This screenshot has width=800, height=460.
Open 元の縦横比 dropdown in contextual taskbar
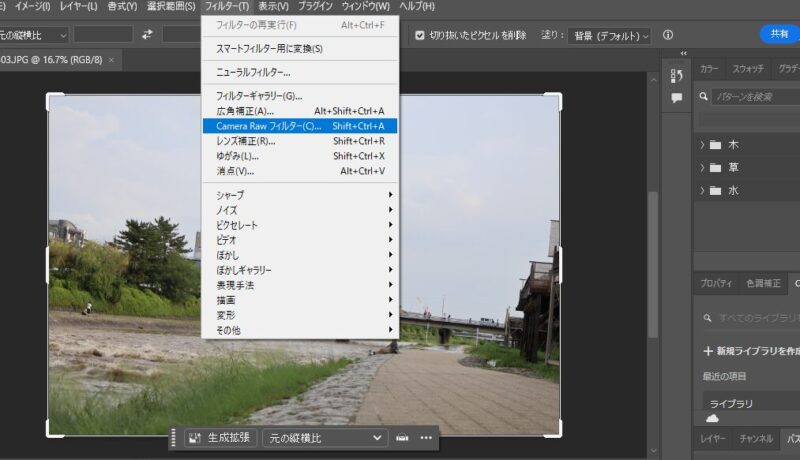(325, 438)
